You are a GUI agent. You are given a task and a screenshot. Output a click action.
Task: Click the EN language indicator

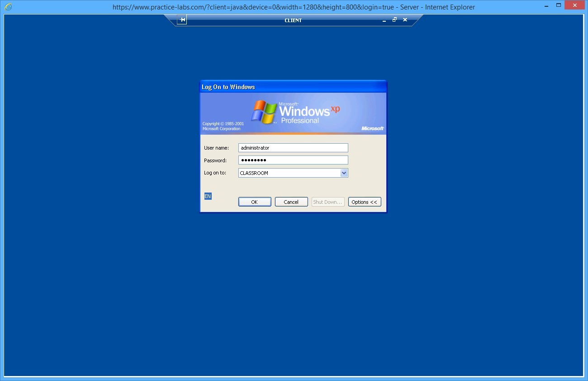[x=208, y=196]
